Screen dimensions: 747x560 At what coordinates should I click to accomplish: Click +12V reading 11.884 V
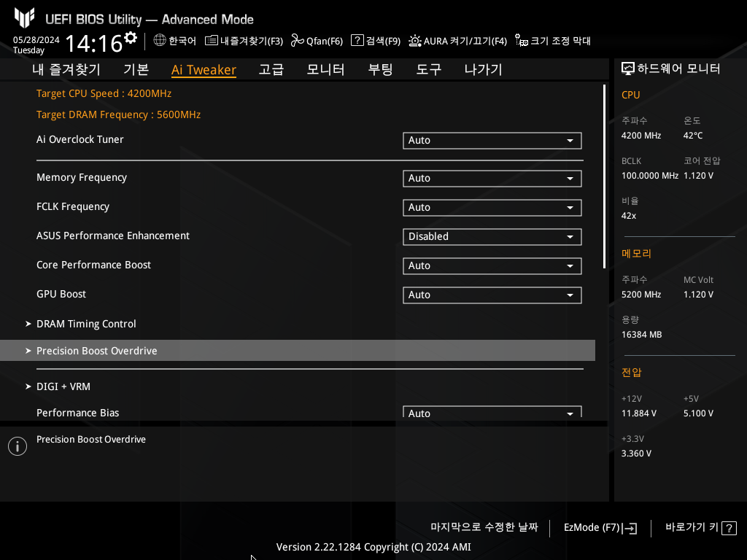[639, 413]
